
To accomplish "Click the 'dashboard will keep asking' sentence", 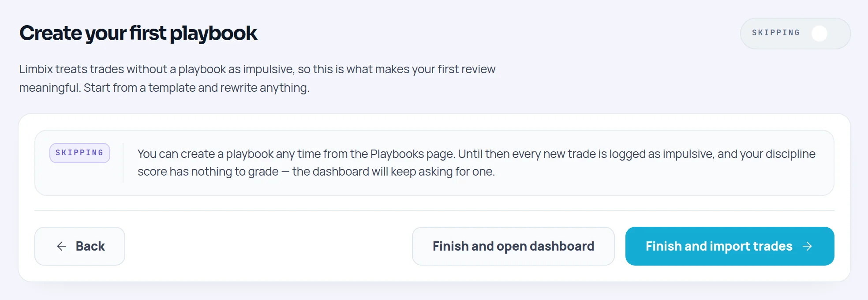I will (393, 172).
